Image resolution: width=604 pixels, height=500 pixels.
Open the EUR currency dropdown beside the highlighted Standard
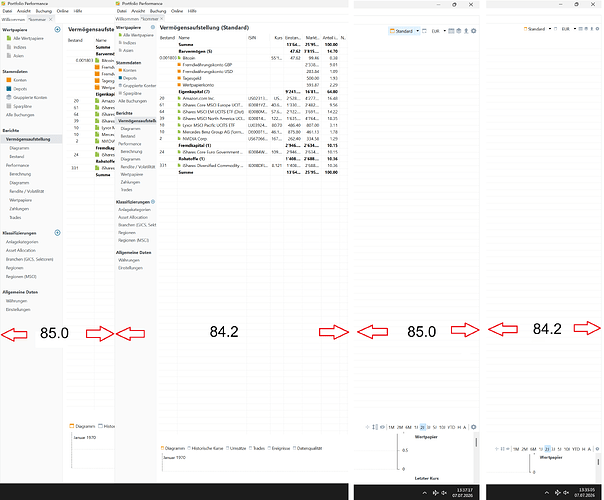click(445, 31)
